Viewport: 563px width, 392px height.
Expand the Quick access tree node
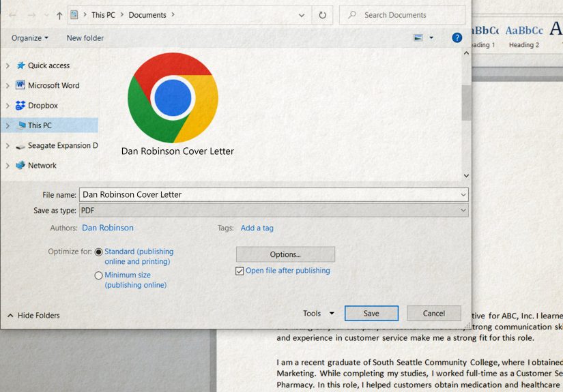click(x=8, y=65)
